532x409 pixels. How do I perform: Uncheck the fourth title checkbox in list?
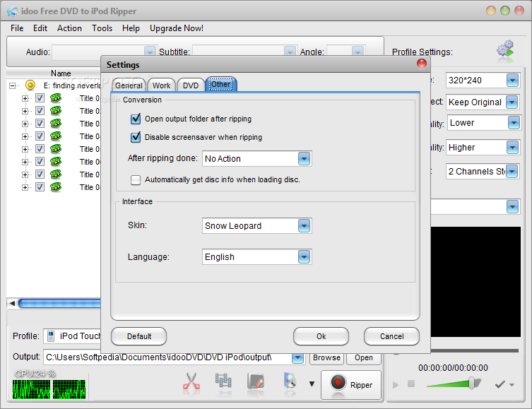tap(40, 136)
